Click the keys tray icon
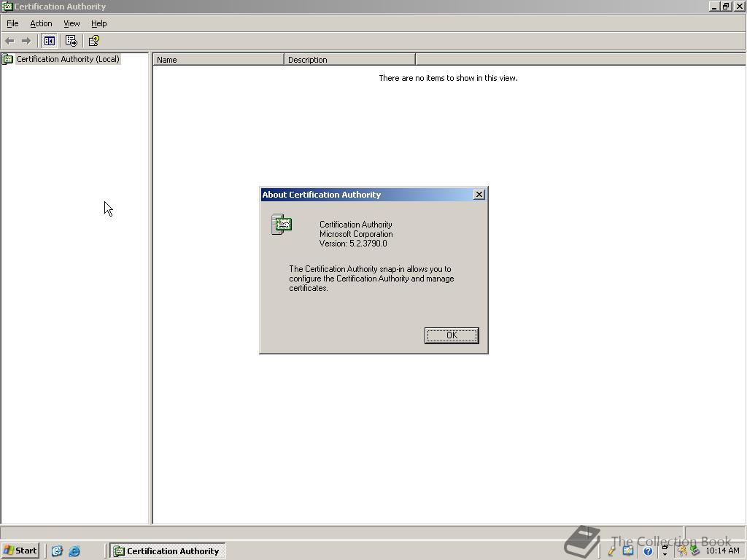The image size is (747, 560). pyautogui.click(x=682, y=551)
